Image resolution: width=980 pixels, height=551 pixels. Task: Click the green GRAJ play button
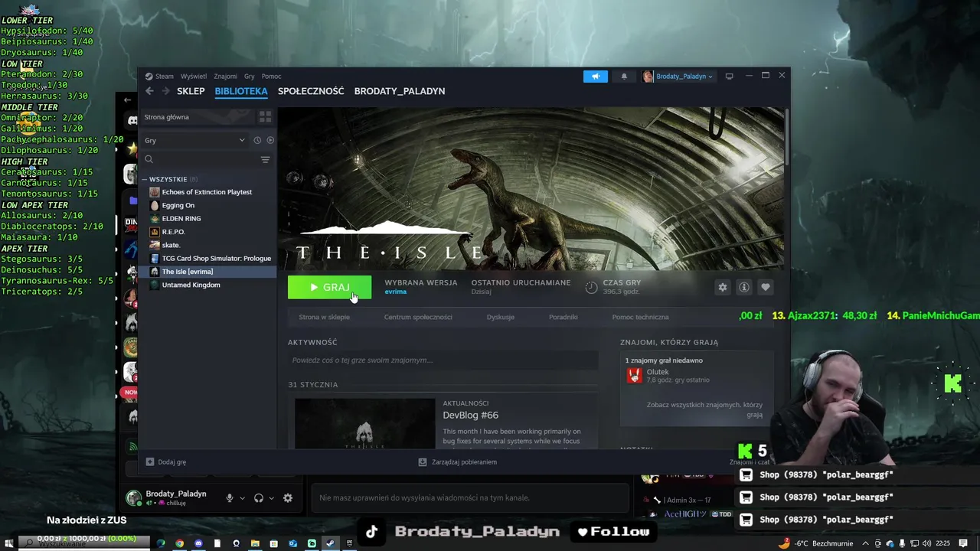[329, 287]
